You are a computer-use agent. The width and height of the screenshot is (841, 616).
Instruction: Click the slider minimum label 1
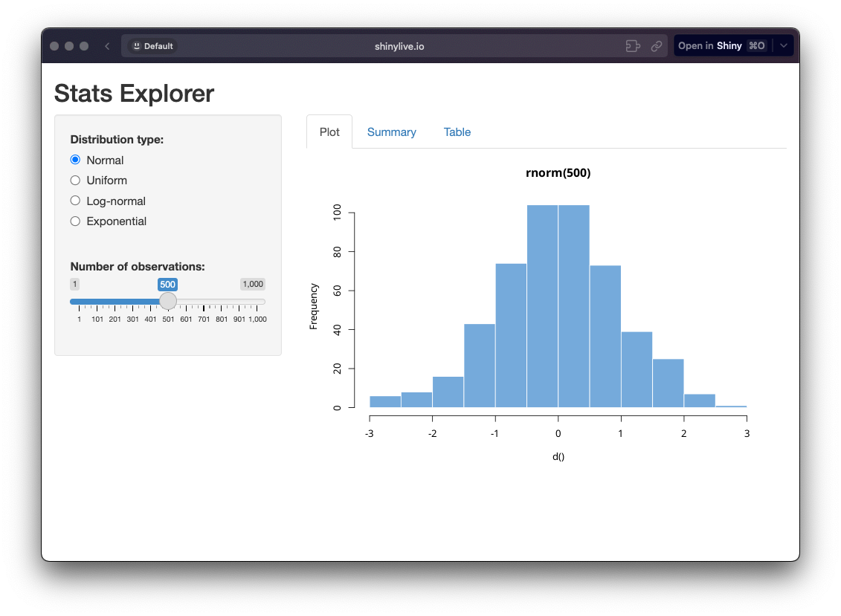[74, 285]
